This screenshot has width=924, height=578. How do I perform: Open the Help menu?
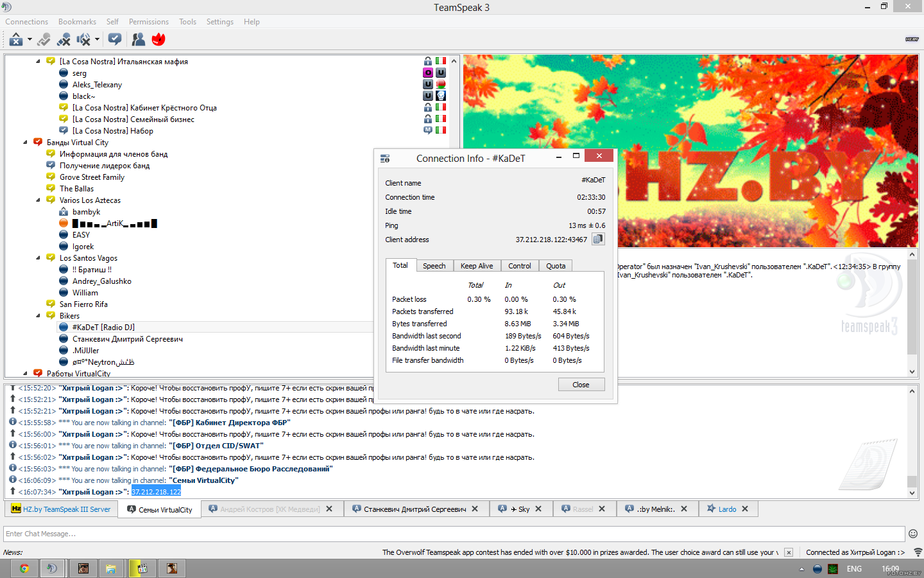pos(252,22)
